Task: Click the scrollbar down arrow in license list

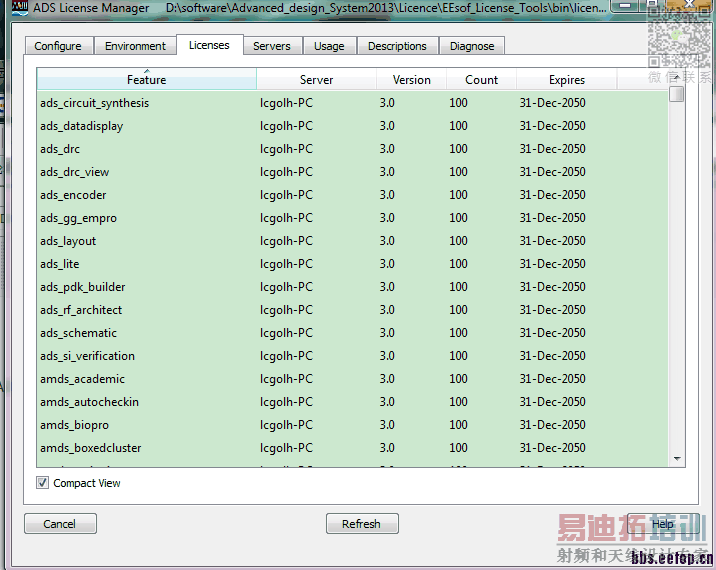Action: [x=677, y=459]
